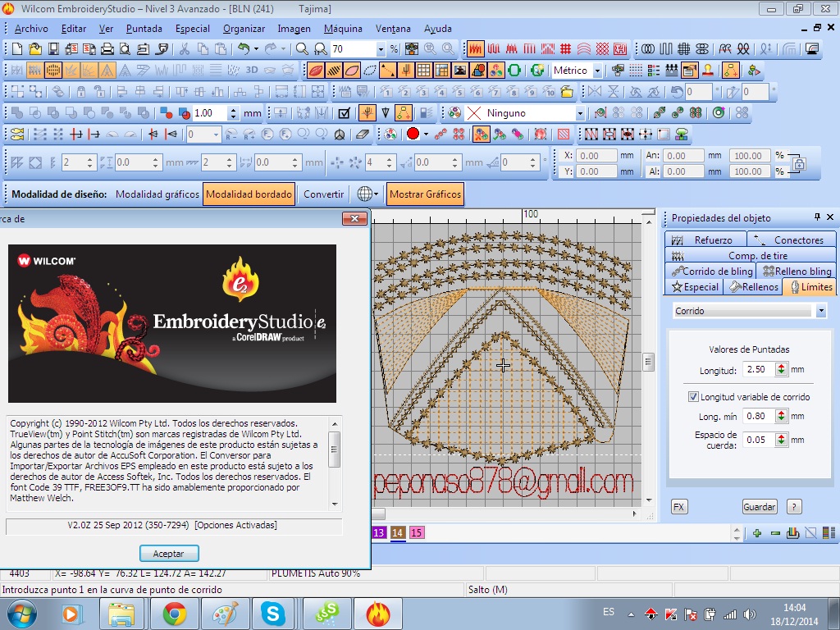Click the Guardar button
840x630 pixels.
[x=759, y=507]
